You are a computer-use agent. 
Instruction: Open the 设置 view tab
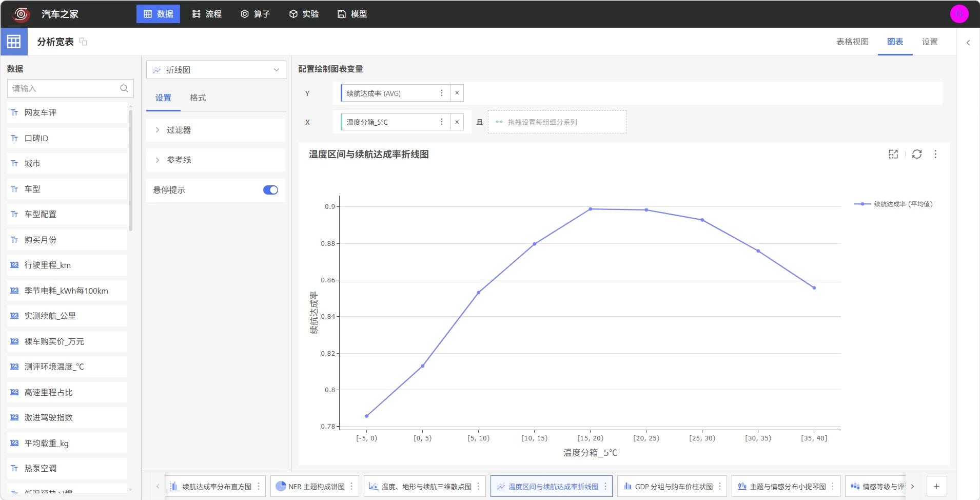[x=929, y=42]
